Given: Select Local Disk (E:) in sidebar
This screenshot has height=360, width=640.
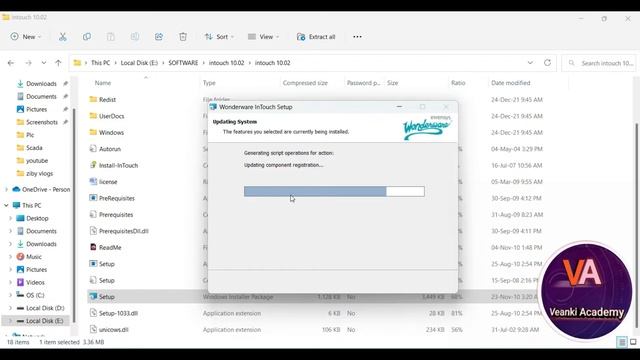Looking at the screenshot, I should [x=44, y=321].
